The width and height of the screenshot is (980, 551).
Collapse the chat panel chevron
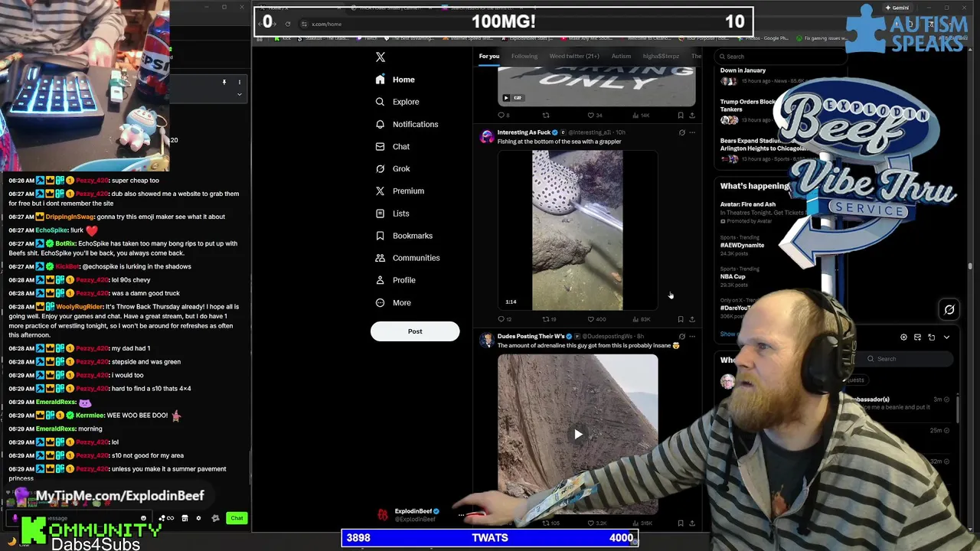click(x=946, y=337)
